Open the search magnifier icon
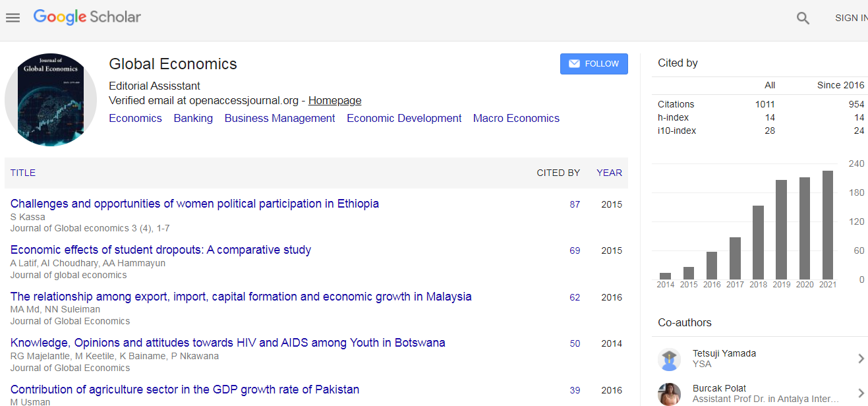 [x=803, y=18]
